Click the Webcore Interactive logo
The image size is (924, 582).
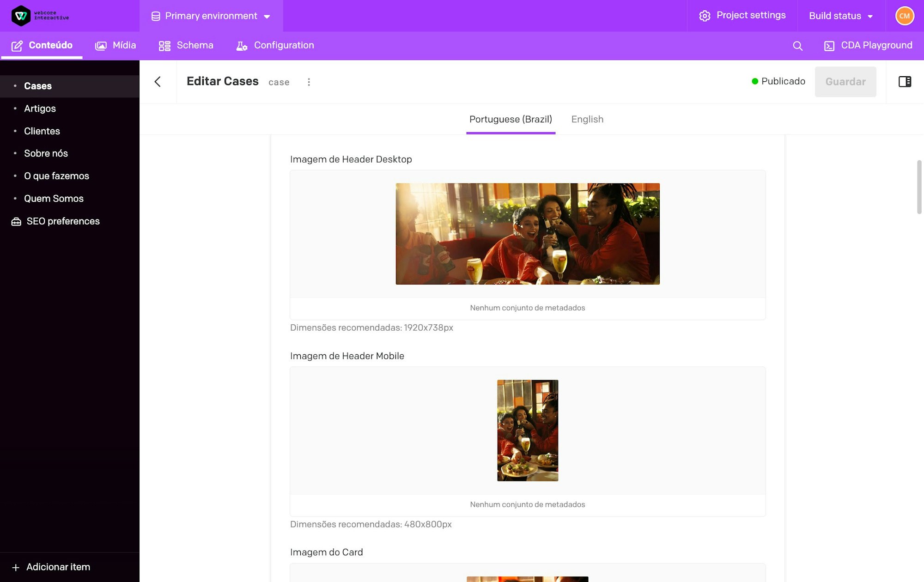coord(40,16)
